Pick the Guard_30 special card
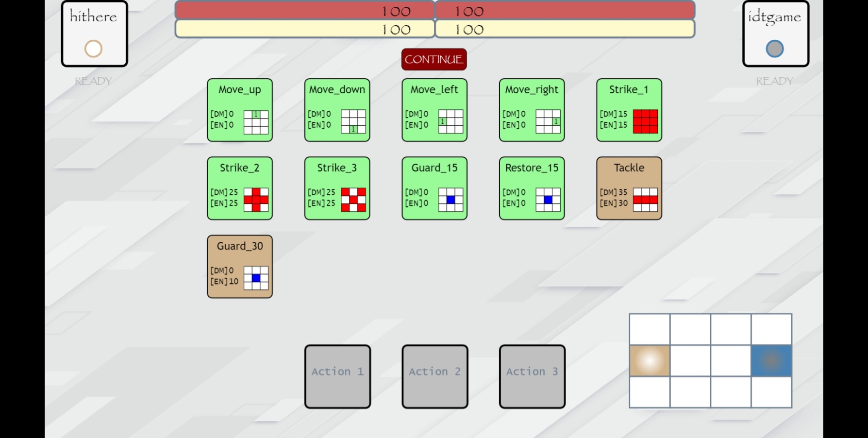Screen dimensions: 868x438 [x=240, y=267]
